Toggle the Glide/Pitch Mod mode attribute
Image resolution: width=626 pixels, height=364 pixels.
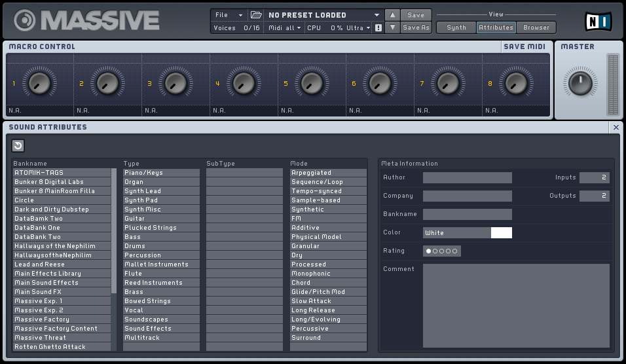coord(328,292)
